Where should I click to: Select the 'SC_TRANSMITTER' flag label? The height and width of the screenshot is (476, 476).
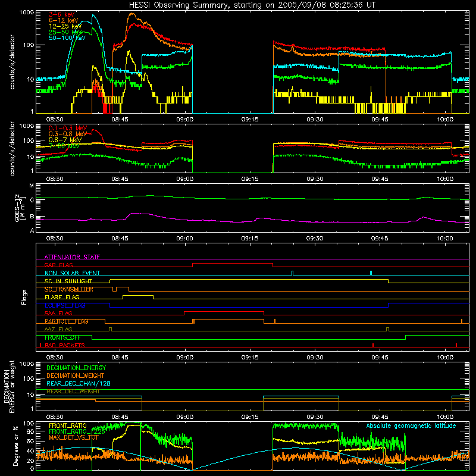(68, 289)
